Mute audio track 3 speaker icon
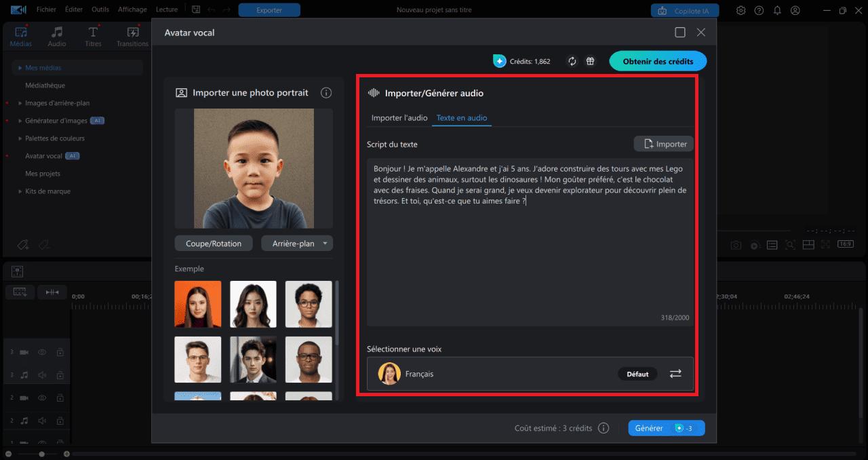The width and height of the screenshot is (868, 460). (42, 375)
